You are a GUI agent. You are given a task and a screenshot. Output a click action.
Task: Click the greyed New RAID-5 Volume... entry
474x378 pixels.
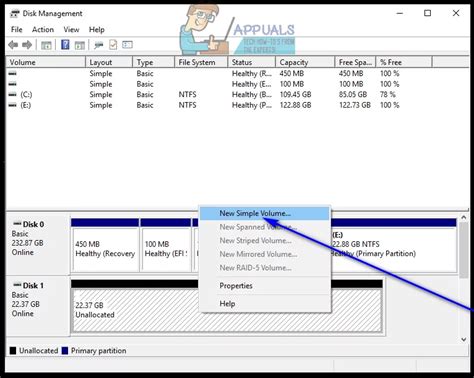tap(265, 268)
